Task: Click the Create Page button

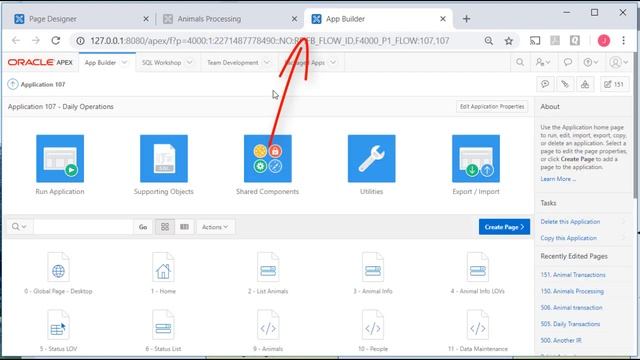Action: point(504,227)
